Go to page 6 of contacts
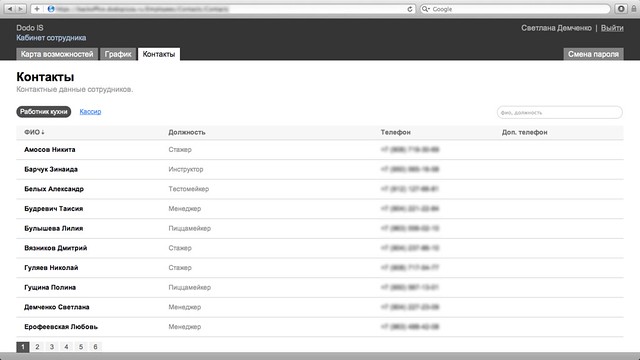 (x=96, y=347)
